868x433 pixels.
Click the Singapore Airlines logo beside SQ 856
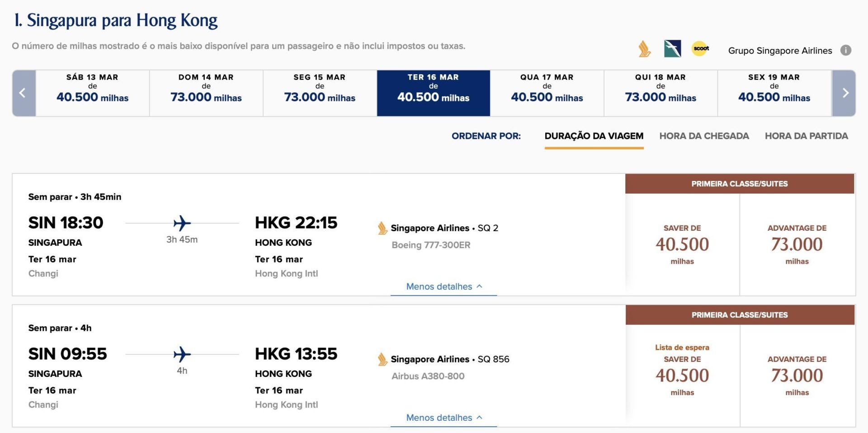click(x=382, y=359)
